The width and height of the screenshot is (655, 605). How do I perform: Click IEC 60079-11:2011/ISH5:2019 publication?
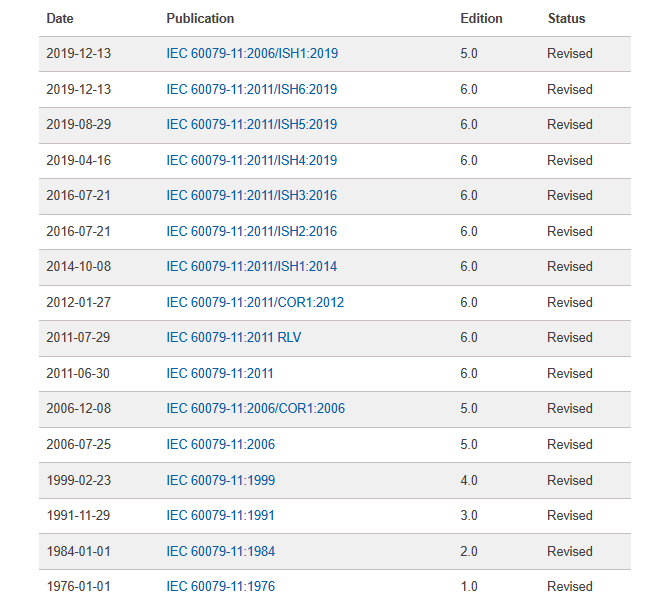click(251, 125)
